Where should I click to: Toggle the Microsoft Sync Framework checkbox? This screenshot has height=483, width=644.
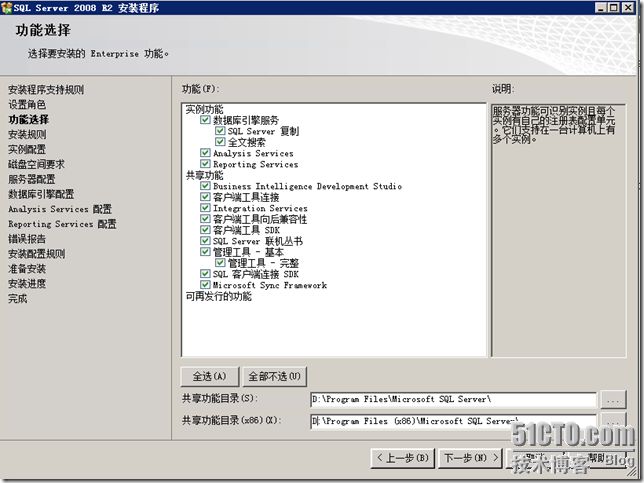tap(205, 285)
